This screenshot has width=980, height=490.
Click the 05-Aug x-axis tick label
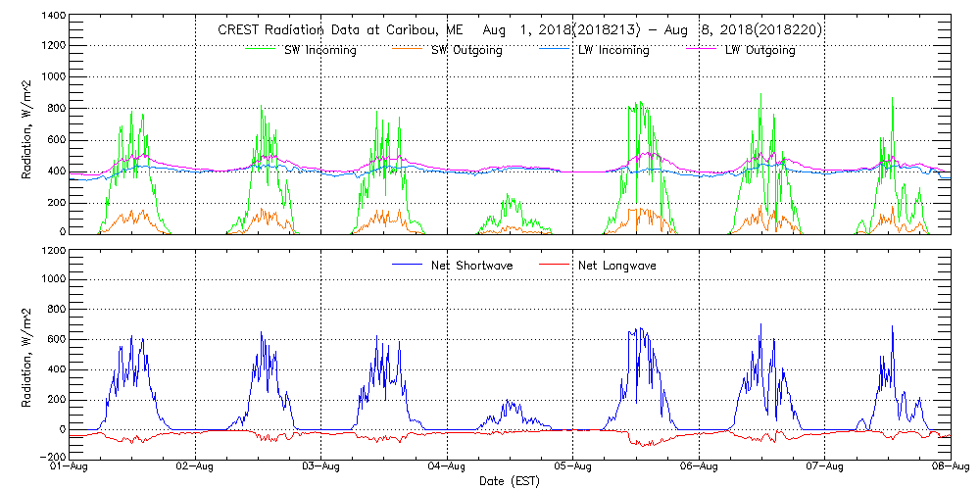click(573, 466)
